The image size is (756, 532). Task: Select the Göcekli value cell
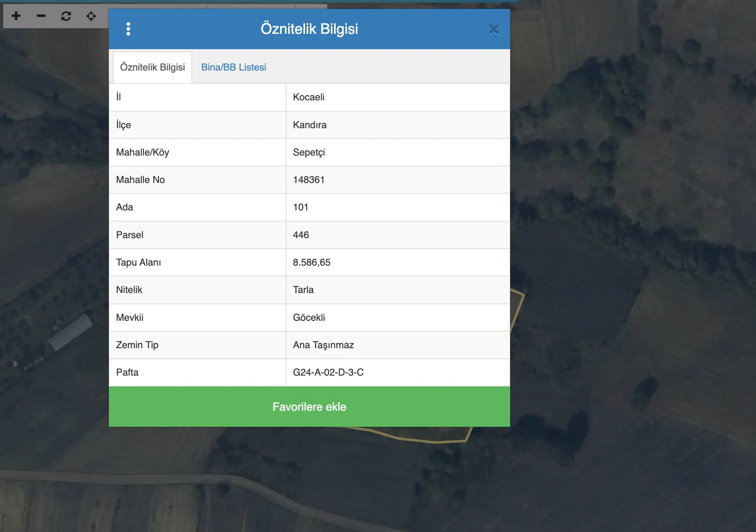[398, 318]
